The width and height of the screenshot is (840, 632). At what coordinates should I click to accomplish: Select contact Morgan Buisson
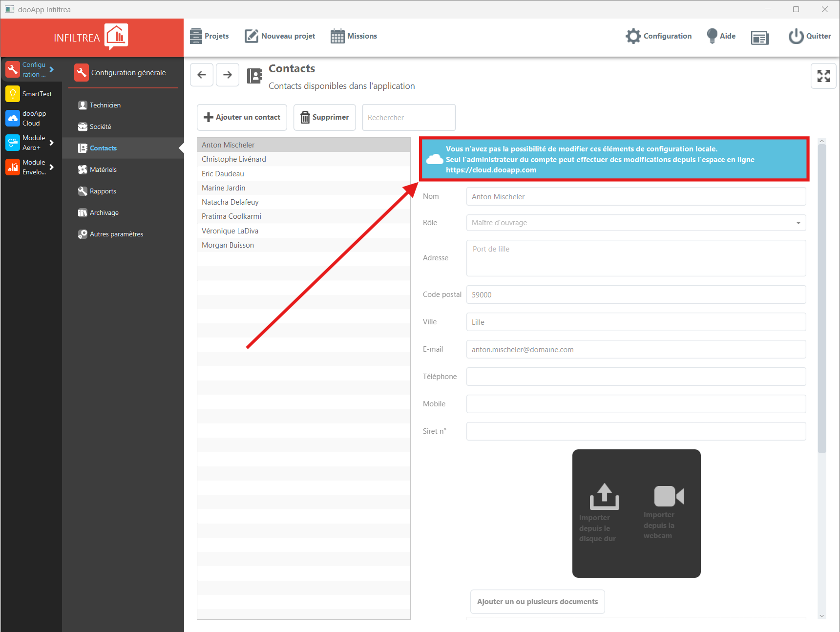click(304, 245)
